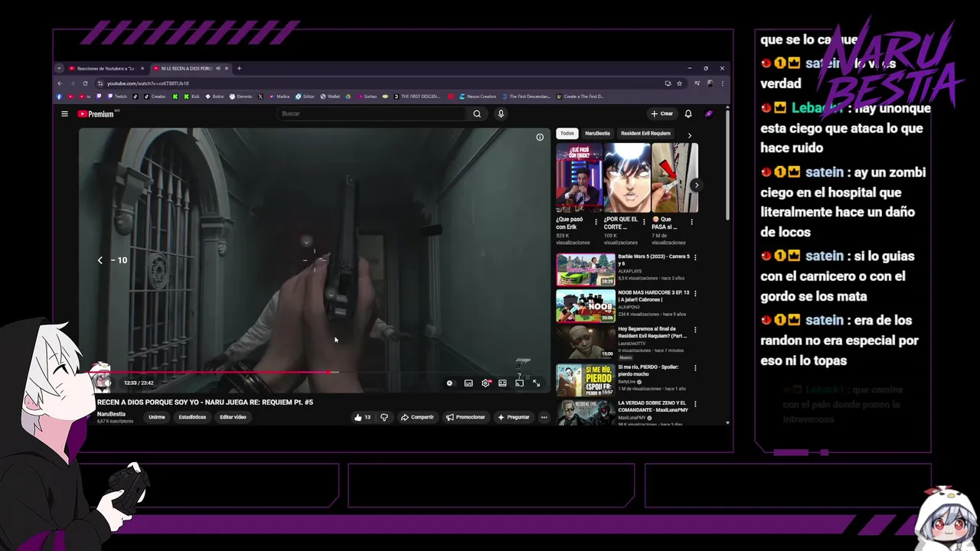This screenshot has width=980, height=551.
Task: Go to the YouTube Premium home logo
Action: (x=96, y=114)
